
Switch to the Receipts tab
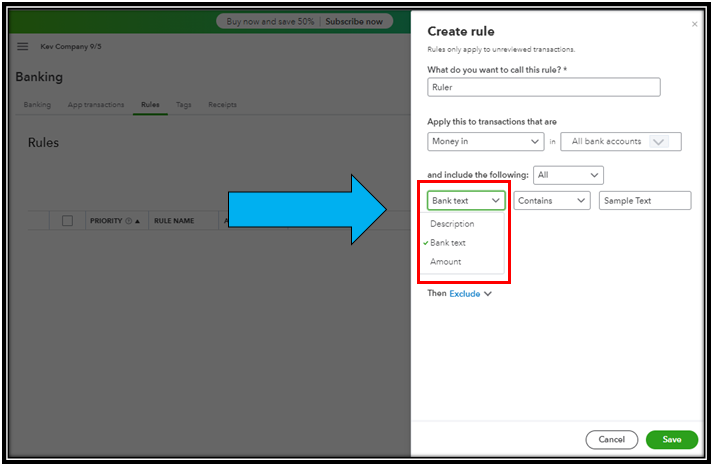click(x=222, y=105)
